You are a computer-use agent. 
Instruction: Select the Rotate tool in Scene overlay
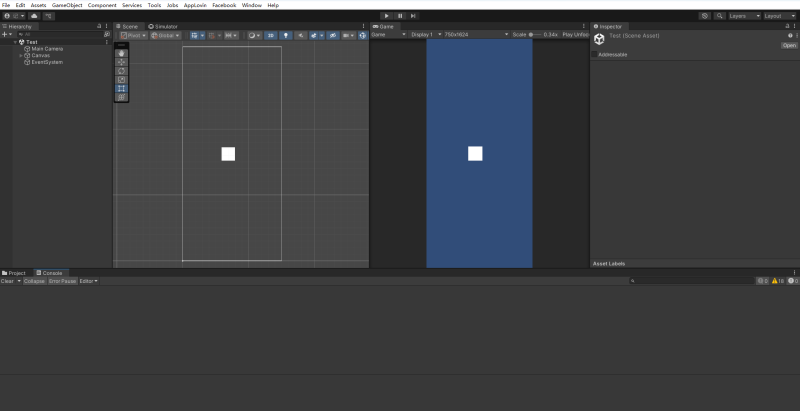[122, 71]
